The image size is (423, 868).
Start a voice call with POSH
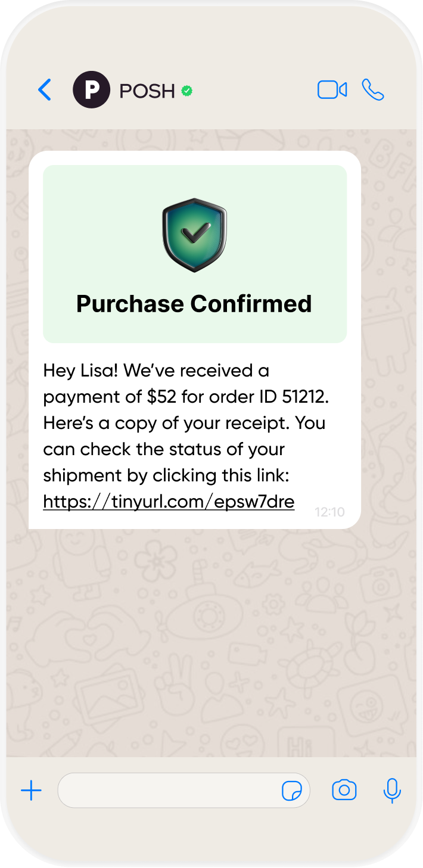pyautogui.click(x=373, y=90)
